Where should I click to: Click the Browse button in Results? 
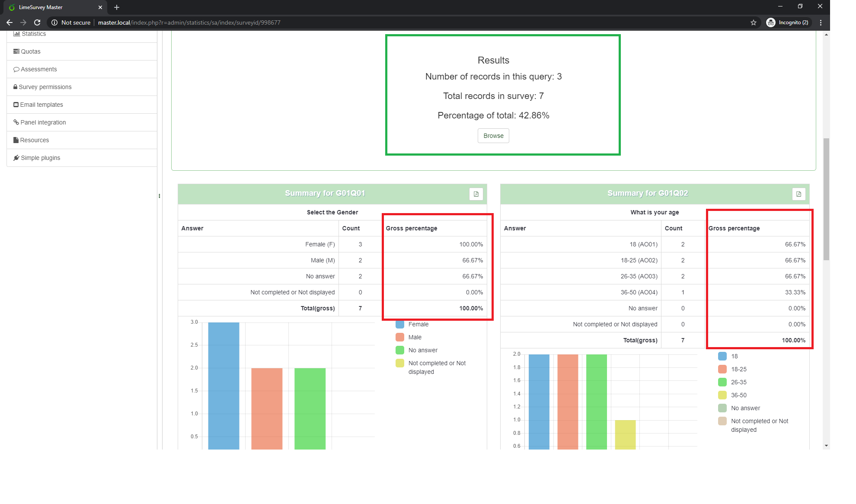pos(493,136)
